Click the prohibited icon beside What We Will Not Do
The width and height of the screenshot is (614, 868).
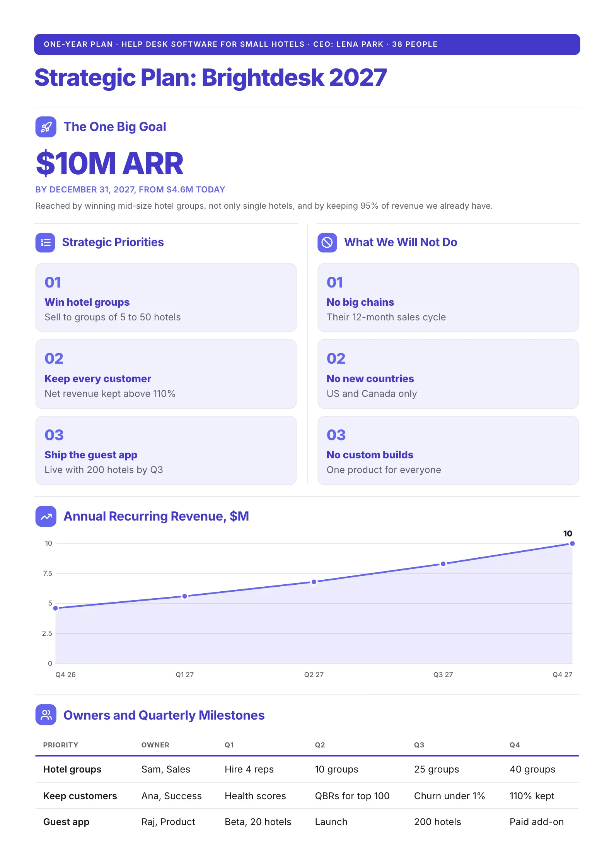tap(327, 242)
